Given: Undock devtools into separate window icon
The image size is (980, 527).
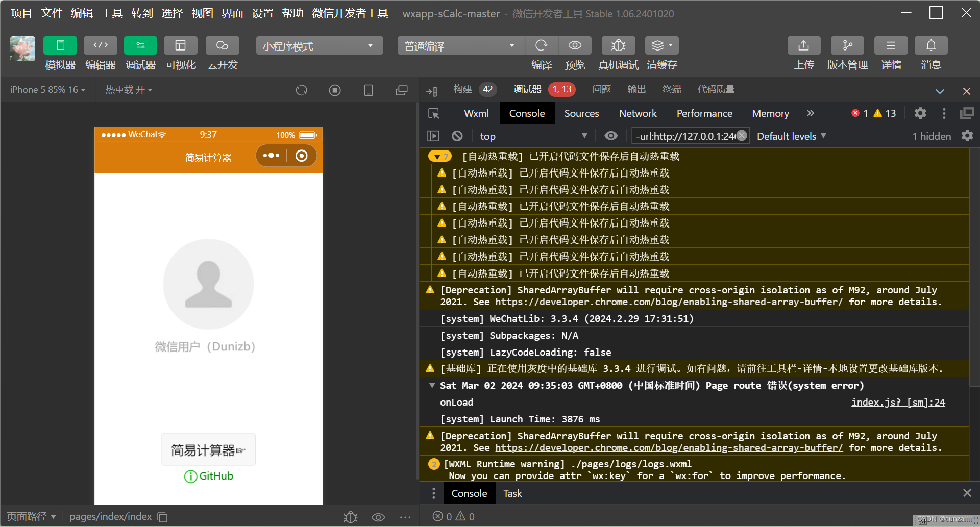Looking at the screenshot, I should [967, 113].
